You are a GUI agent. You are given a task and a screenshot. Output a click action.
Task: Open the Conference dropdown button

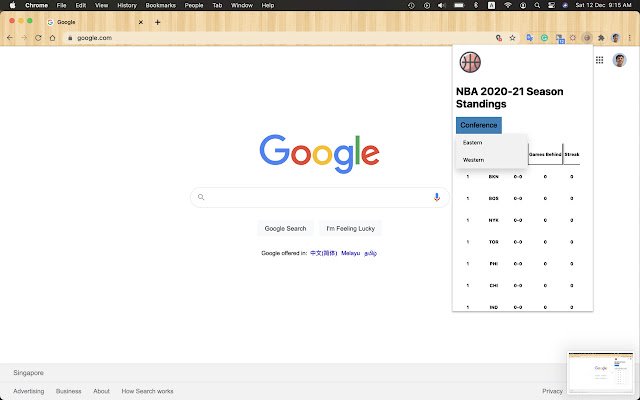tap(479, 125)
